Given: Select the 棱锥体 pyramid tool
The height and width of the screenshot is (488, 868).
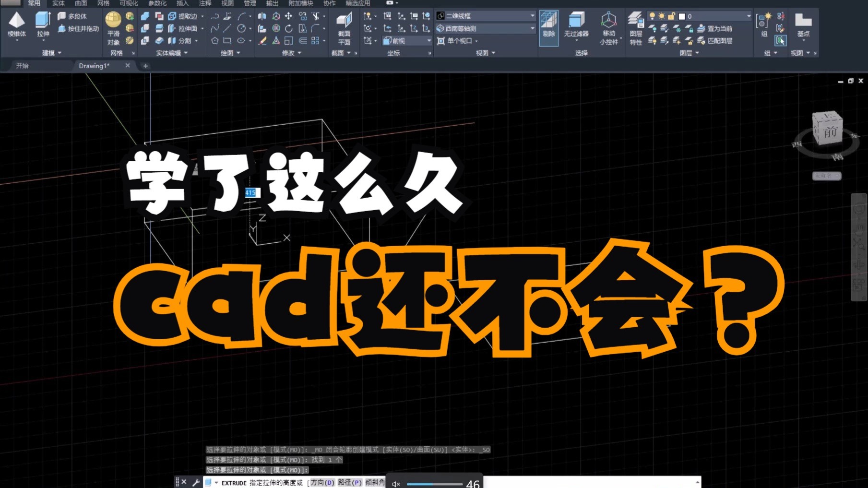Looking at the screenshot, I should click(17, 25).
